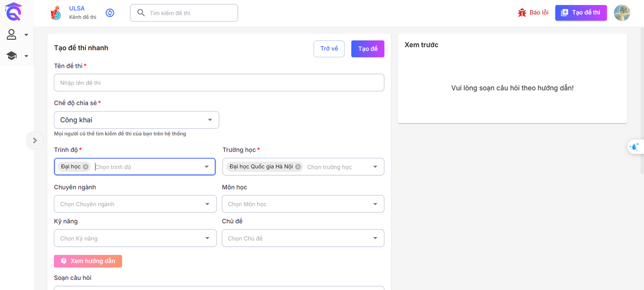The image size is (644, 290).
Task: Click the circular switch icon beside ULSA
Action: point(110,13)
